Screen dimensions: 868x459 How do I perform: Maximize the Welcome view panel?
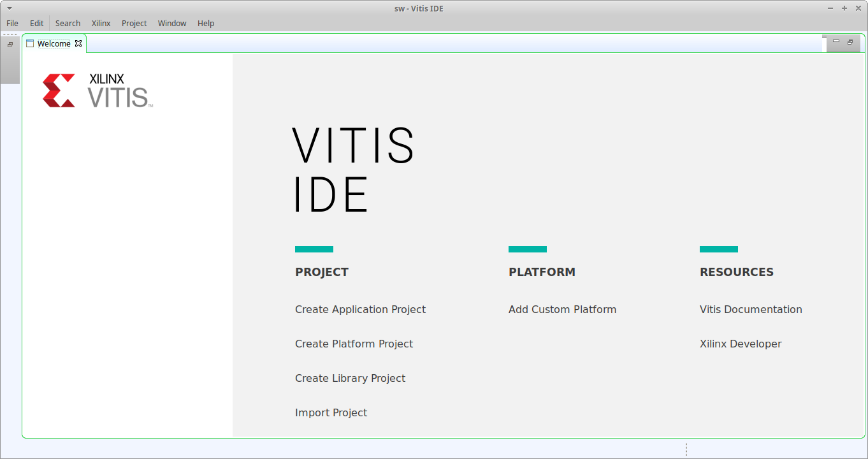tap(850, 42)
